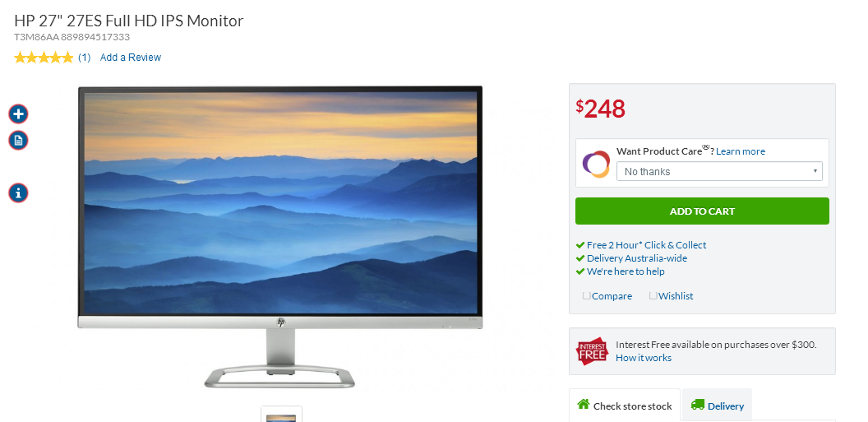Click the Free 2 Hour Click & Collect link
Screen dimensions: 868x422
coord(646,245)
